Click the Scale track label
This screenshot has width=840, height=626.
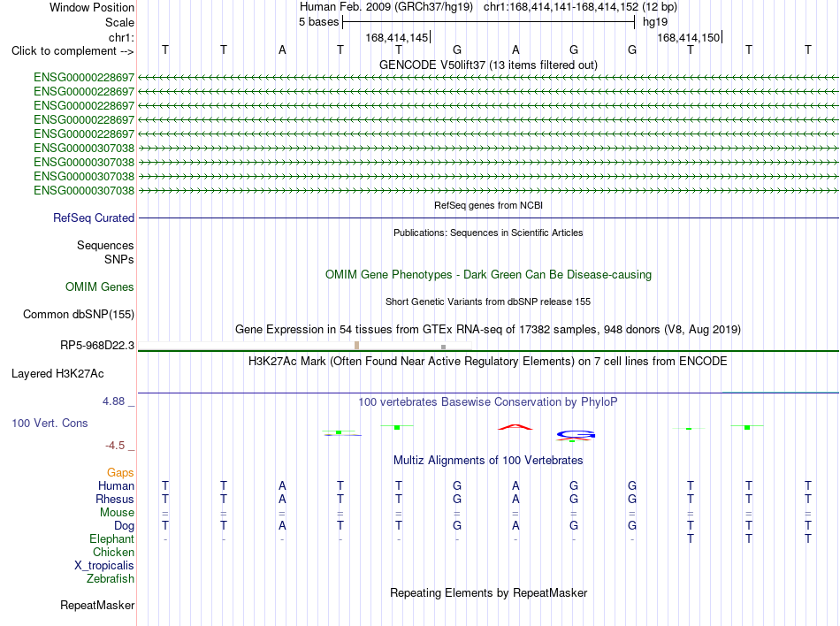[119, 22]
